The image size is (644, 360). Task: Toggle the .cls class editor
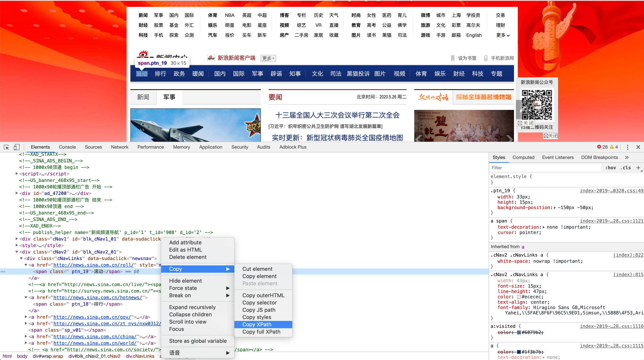click(625, 168)
